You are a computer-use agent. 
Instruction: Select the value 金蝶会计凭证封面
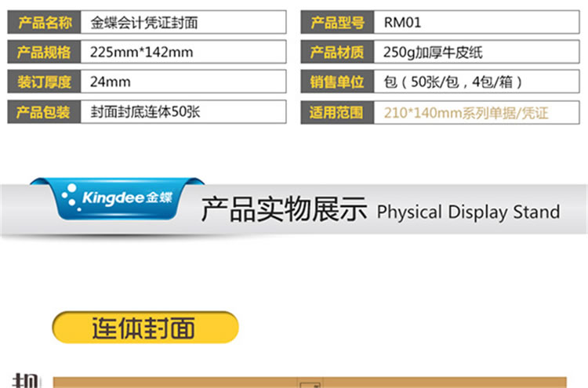click(x=144, y=23)
